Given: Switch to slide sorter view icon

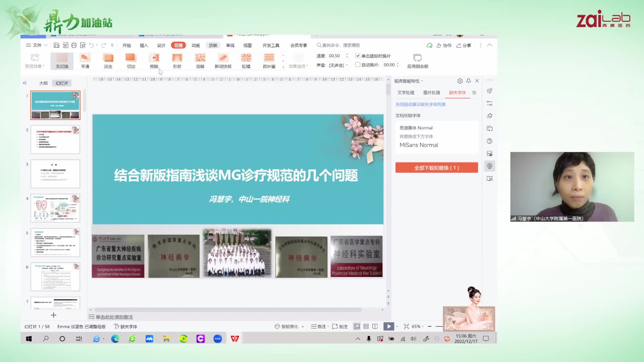Looking at the screenshot, I should [x=366, y=326].
